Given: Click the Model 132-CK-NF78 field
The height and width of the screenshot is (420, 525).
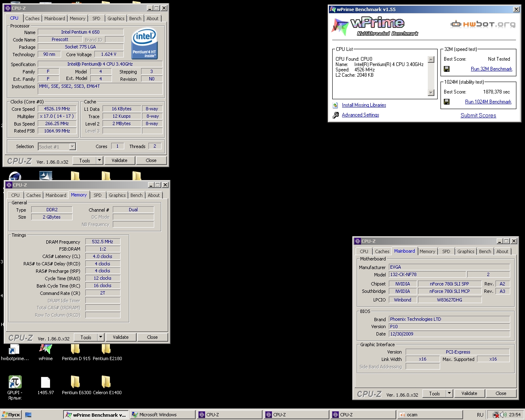Looking at the screenshot, I should tap(427, 274).
